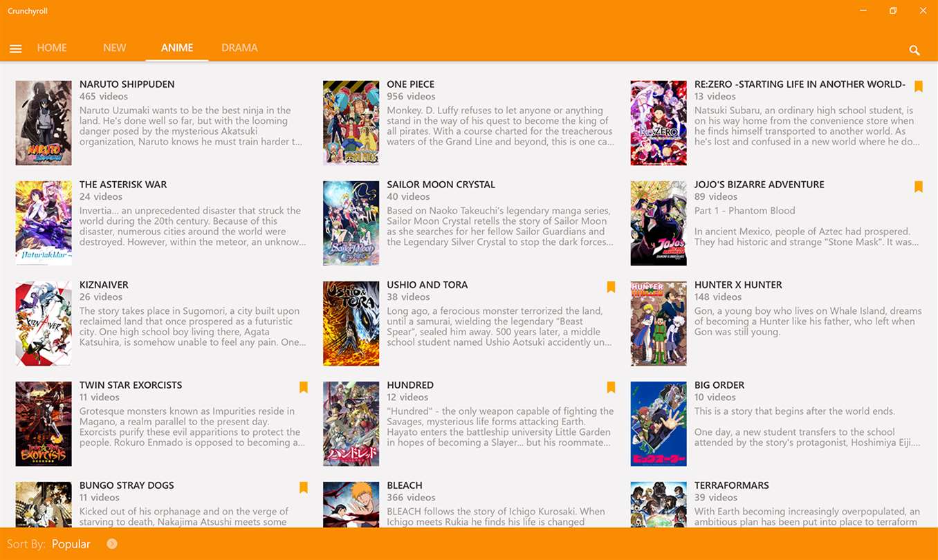Click the JOJO'S BIZARRE ADVENTURE title
The height and width of the screenshot is (560, 938).
tap(760, 185)
